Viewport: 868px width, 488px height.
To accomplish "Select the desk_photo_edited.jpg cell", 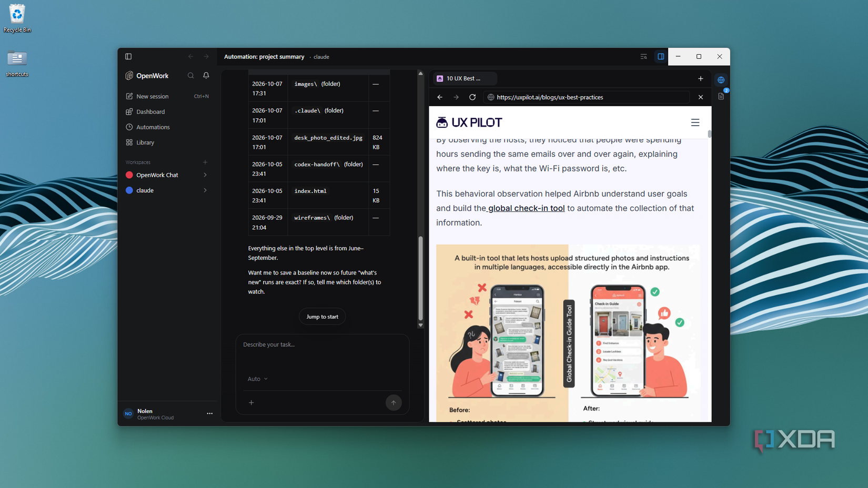I will click(x=328, y=142).
